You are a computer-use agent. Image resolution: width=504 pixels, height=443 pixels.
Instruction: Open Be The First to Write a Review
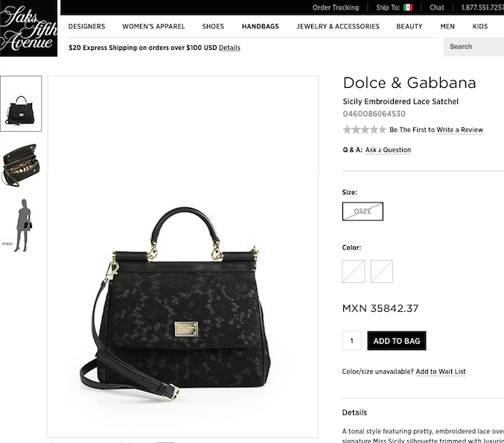pos(436,130)
